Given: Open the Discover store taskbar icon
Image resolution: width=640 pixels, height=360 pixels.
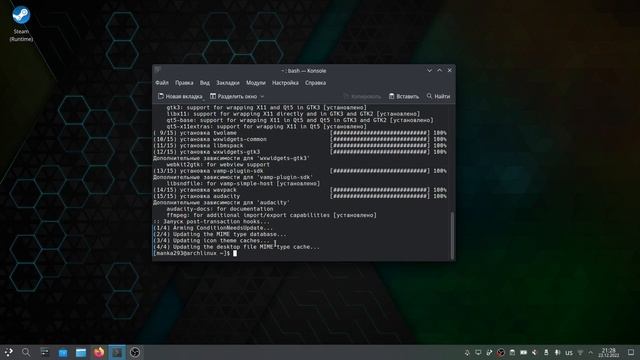Looking at the screenshot, I should (x=62, y=352).
